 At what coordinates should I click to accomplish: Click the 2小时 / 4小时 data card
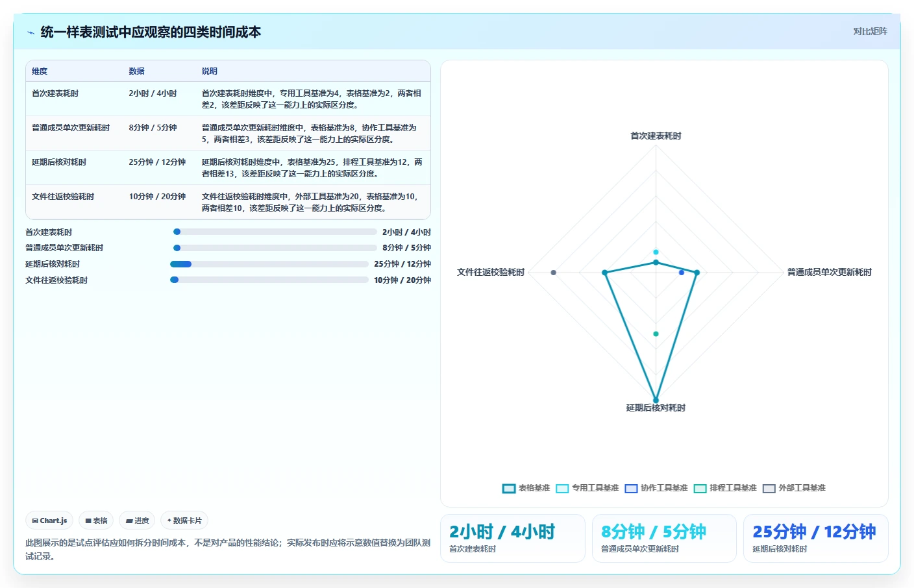(513, 538)
